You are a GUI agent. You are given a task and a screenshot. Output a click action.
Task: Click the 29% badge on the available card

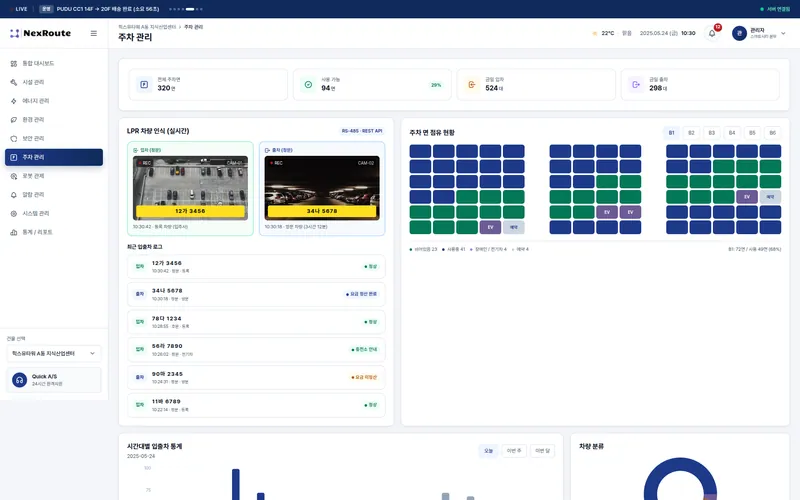[436, 85]
